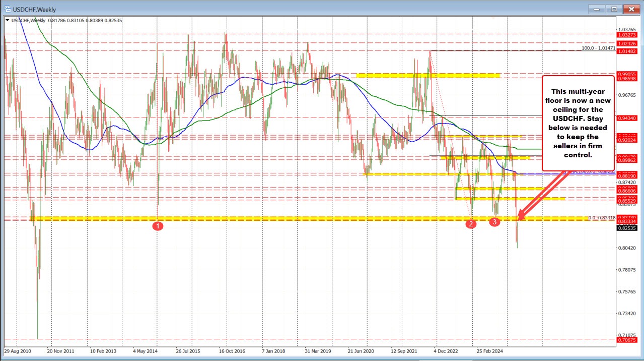The width and height of the screenshot is (644, 361).
Task: Click the 100.0 - 1.01471 Fibonacci label
Action: tap(598, 48)
